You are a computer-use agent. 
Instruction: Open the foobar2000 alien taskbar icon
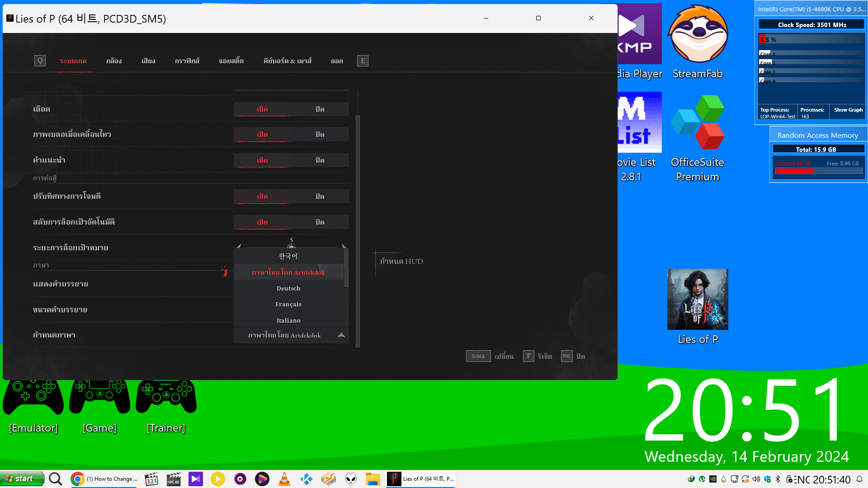click(x=351, y=479)
